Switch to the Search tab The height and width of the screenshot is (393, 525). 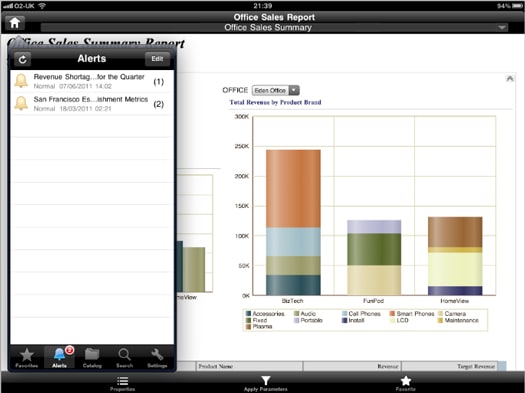point(125,358)
